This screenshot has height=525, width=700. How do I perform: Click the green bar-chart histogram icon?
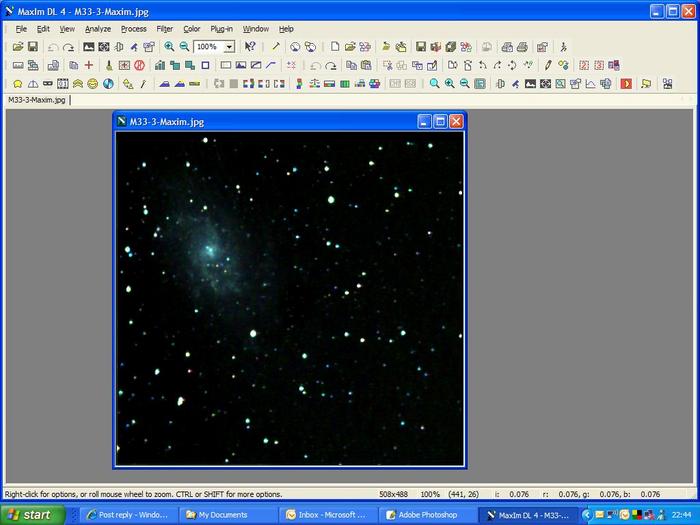160,65
